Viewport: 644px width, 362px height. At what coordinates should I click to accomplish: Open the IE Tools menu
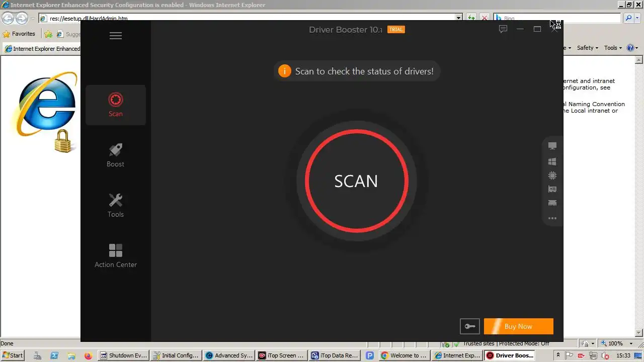(x=613, y=48)
